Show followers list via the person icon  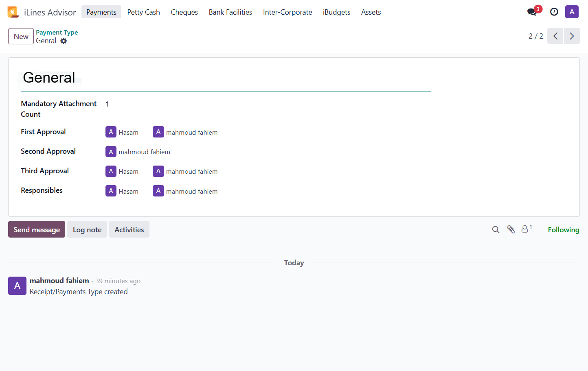click(527, 229)
